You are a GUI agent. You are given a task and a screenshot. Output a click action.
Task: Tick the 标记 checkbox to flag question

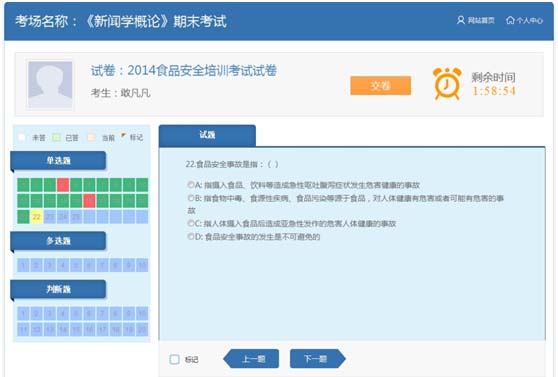coord(174,359)
